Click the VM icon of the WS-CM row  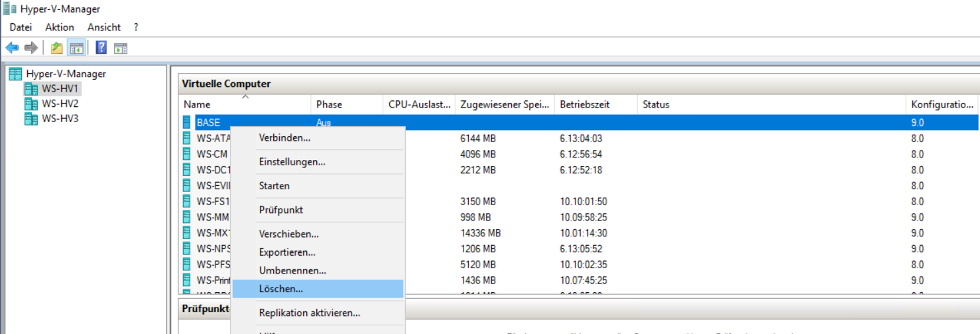tap(187, 154)
